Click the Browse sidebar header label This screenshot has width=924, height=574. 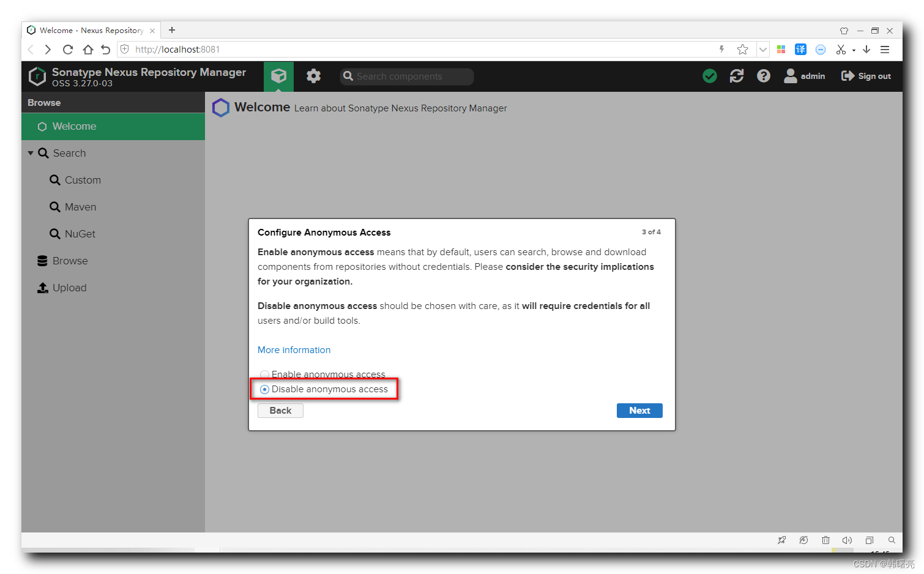point(44,103)
